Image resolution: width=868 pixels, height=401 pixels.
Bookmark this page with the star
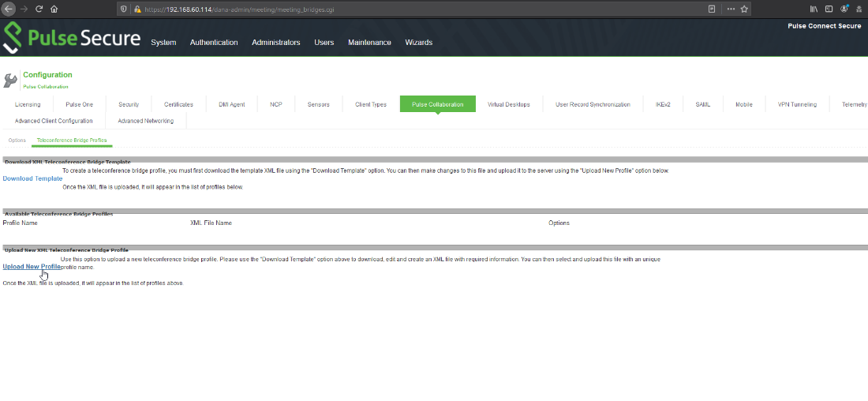[x=745, y=9]
